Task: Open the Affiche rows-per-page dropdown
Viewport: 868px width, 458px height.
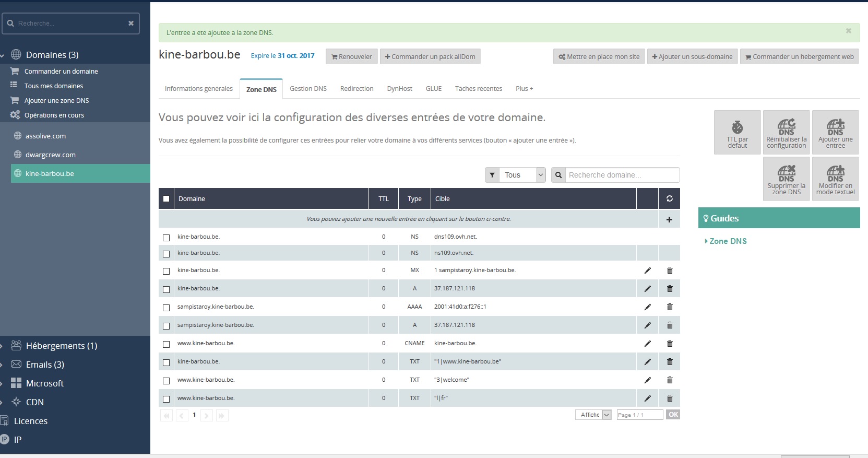Action: (593, 415)
